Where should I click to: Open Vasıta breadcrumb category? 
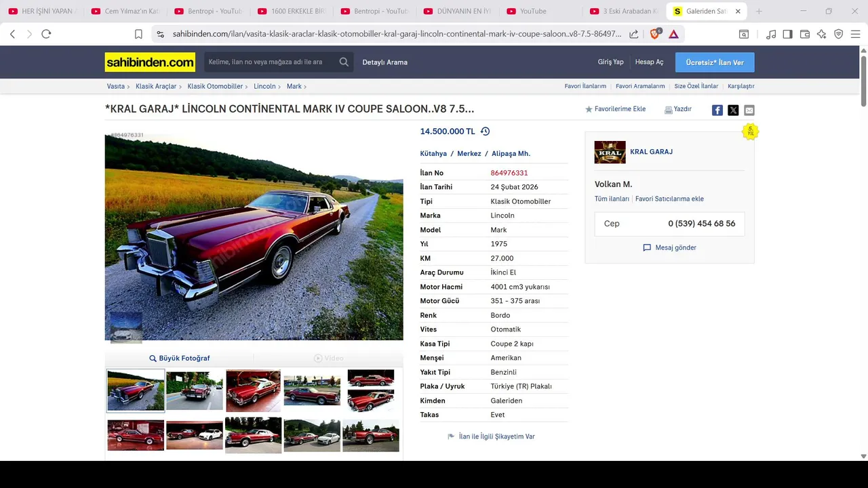click(x=116, y=87)
